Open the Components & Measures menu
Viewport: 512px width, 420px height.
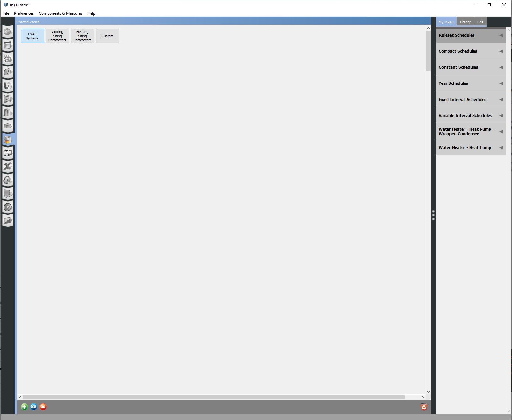tap(60, 13)
